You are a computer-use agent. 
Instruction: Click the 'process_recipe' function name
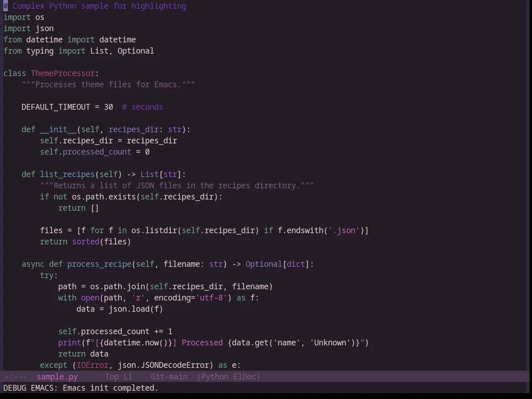click(x=99, y=264)
